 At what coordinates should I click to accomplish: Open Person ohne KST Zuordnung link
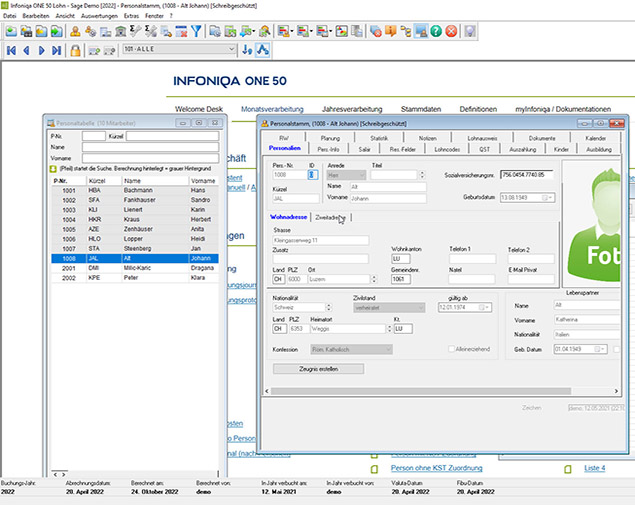click(437, 468)
